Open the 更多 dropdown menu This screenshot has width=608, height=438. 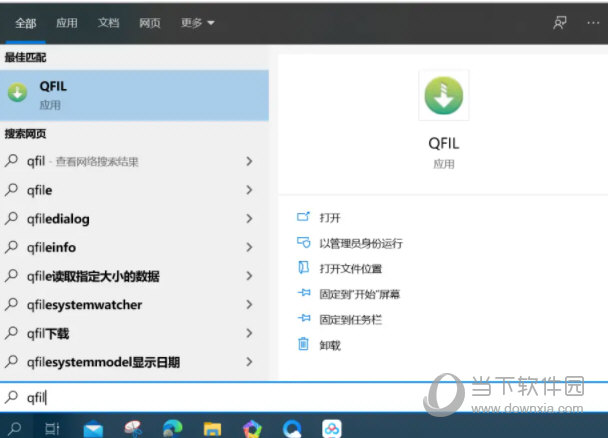click(197, 23)
